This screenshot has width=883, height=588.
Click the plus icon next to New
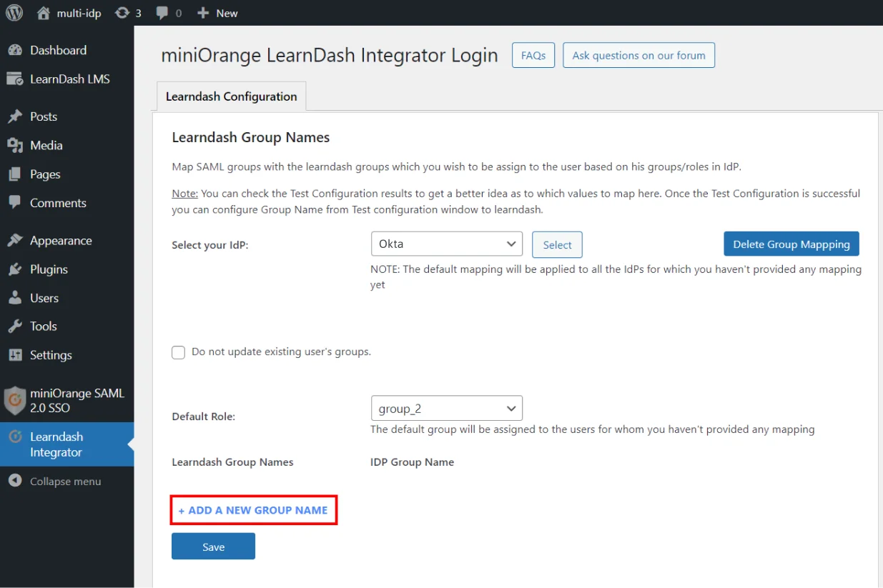(203, 13)
